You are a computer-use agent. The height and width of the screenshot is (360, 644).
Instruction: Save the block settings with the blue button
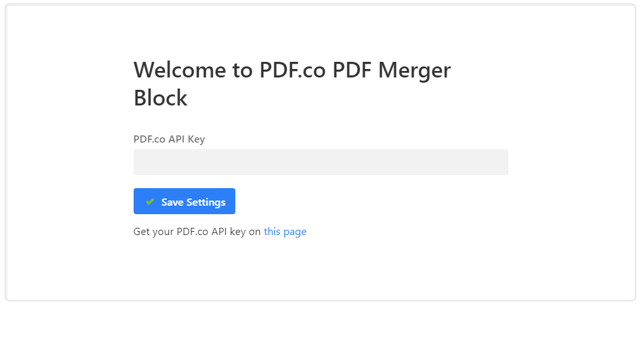tap(184, 201)
